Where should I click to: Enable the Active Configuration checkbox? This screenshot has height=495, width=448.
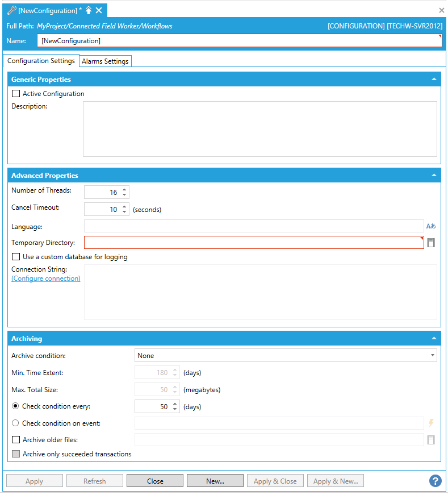pyautogui.click(x=16, y=94)
